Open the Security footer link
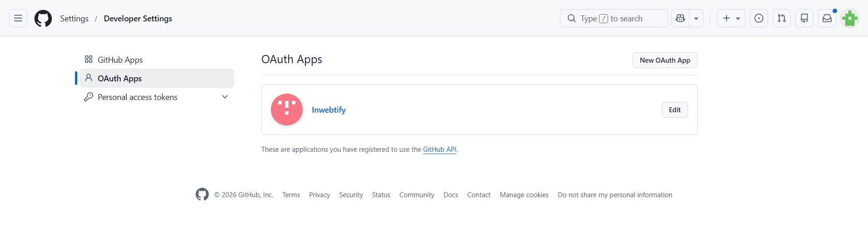This screenshot has height=244, width=868. [x=351, y=195]
